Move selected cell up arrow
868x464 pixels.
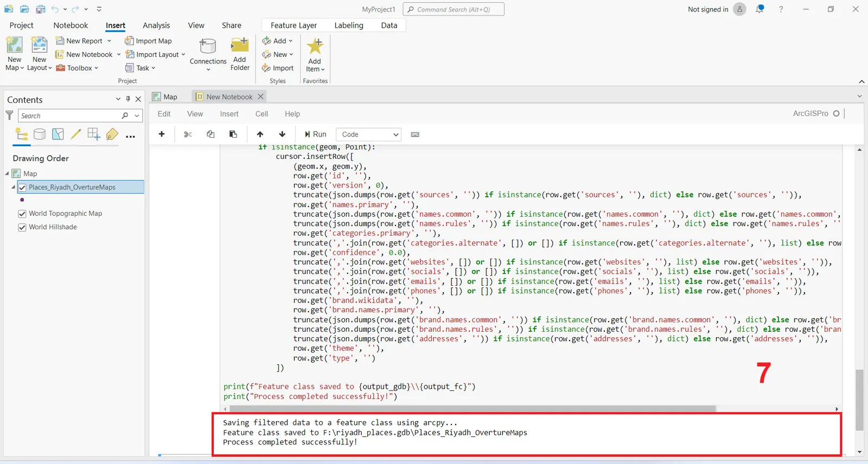point(260,134)
